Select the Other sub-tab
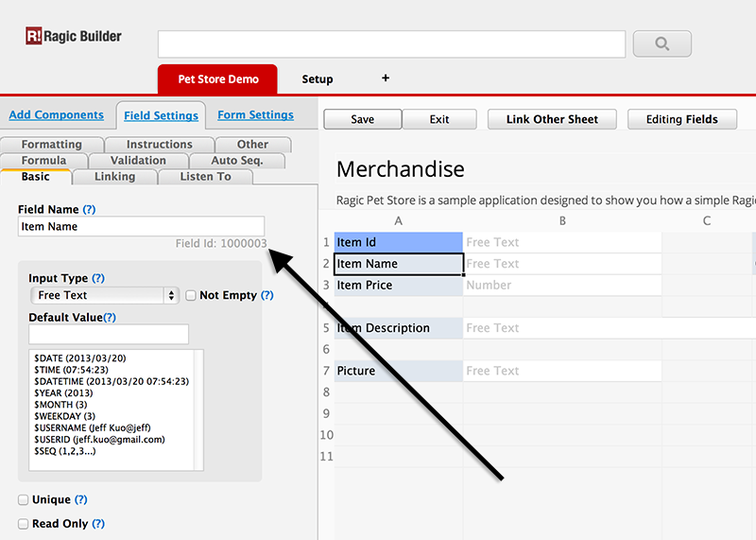The height and width of the screenshot is (540, 756). click(x=252, y=145)
